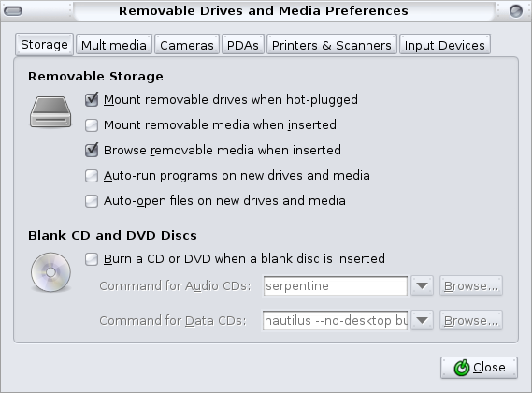Expand the Data CDs command dropdown arrow
532x393 pixels.
(x=422, y=320)
